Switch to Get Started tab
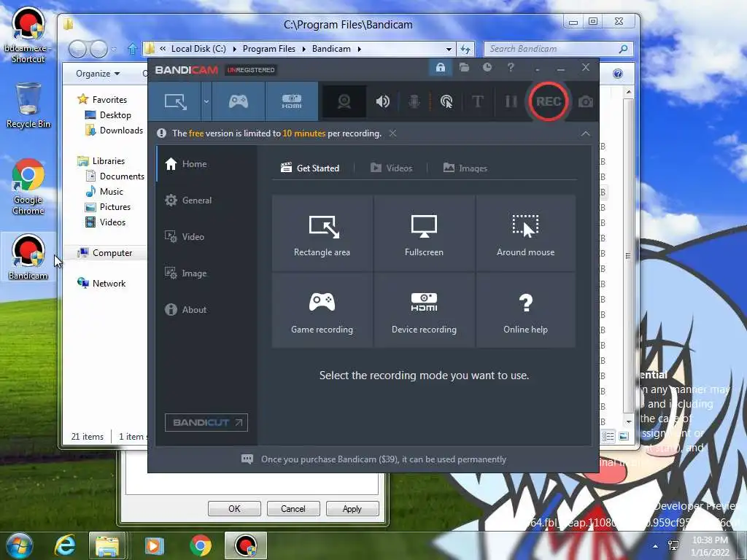Screen dimensions: 747x560 310,168
